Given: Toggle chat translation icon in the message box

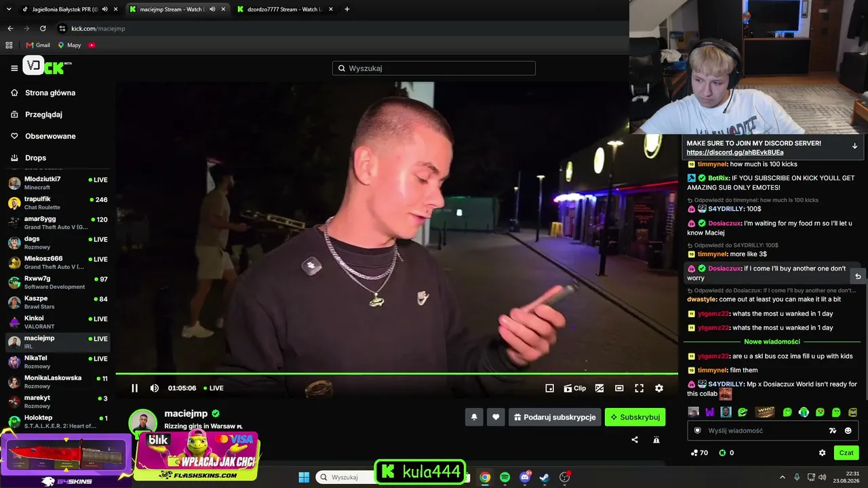Looking at the screenshot, I should (833, 430).
